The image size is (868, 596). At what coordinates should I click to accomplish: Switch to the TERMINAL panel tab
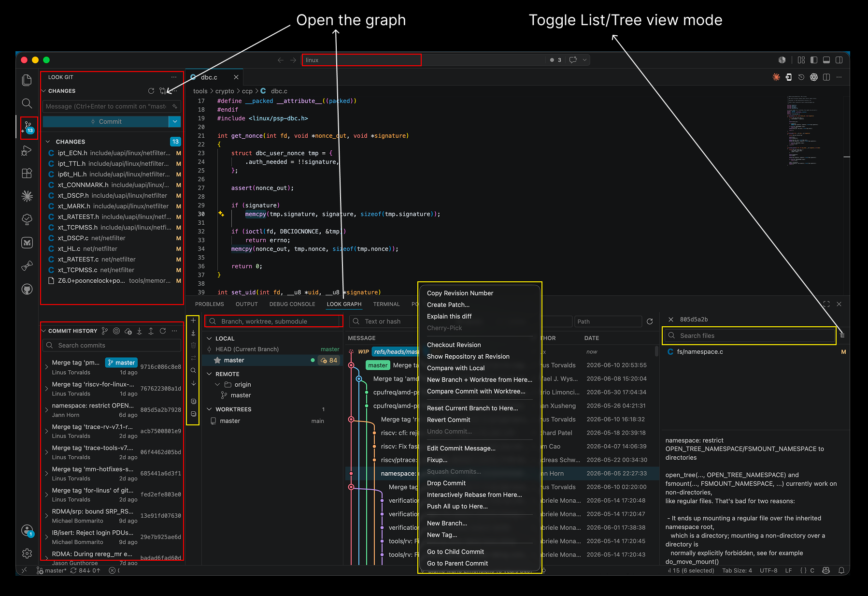(x=386, y=304)
